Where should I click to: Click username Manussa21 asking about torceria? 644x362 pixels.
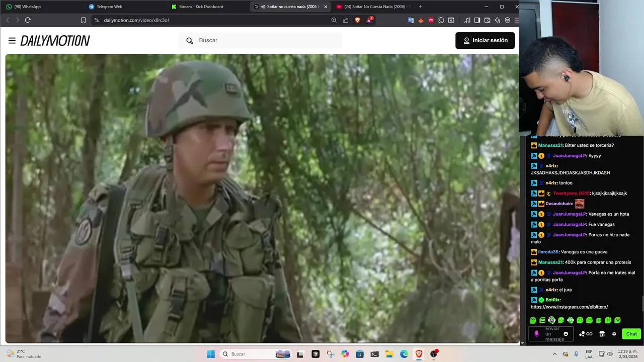(x=550, y=145)
